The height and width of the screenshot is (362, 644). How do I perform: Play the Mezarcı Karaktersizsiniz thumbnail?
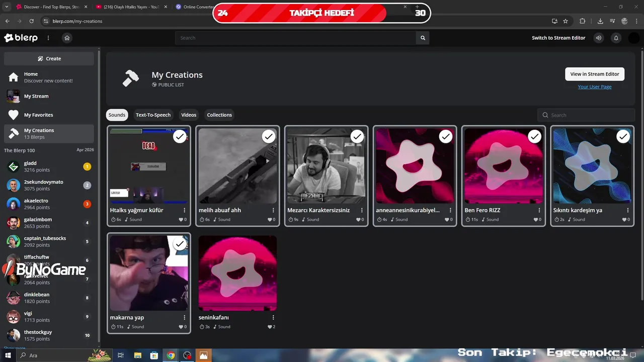click(x=326, y=166)
